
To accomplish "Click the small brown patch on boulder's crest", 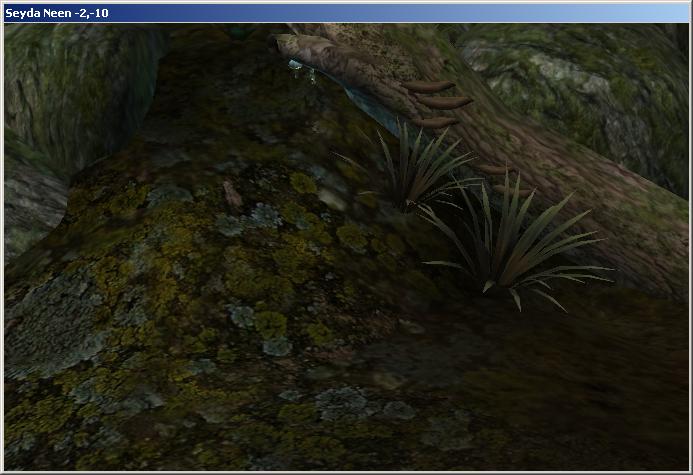I will click(232, 190).
